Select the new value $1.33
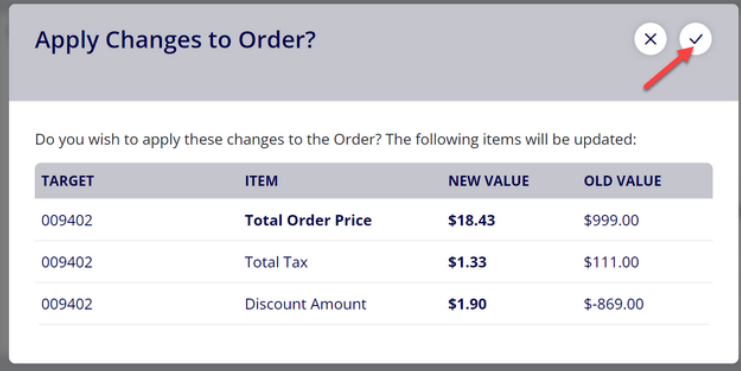This screenshot has width=741, height=371. tap(467, 262)
